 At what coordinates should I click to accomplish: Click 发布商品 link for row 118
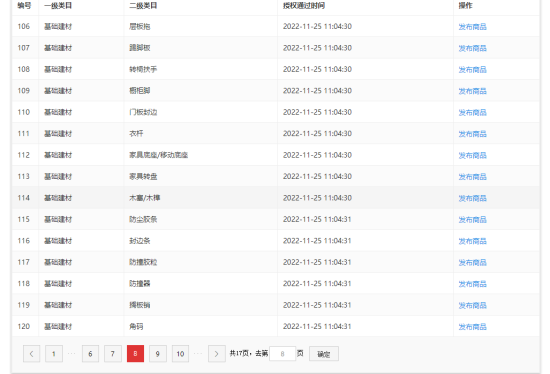pos(472,284)
